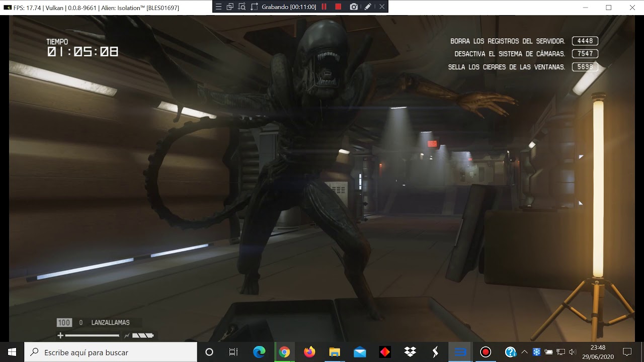The width and height of the screenshot is (644, 362).
Task: Open Dropbox from the taskbar
Action: [x=410, y=352]
